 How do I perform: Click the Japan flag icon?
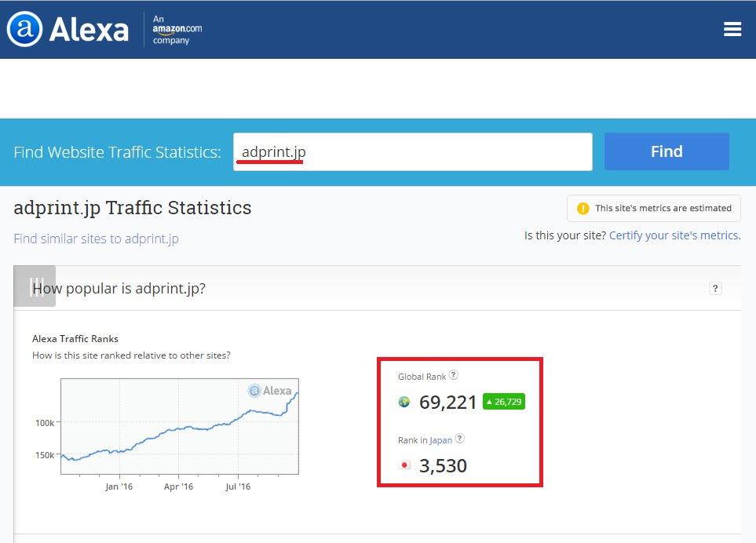[x=404, y=465]
